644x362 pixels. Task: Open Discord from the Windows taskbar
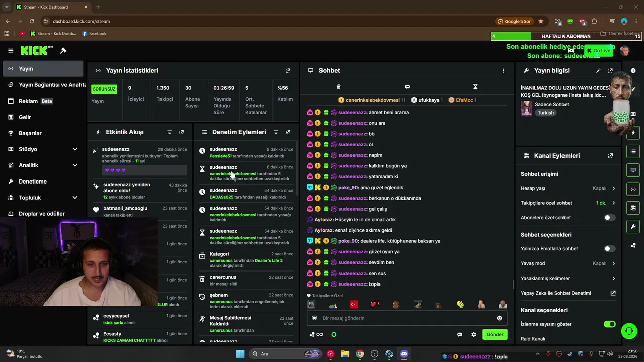click(x=404, y=354)
